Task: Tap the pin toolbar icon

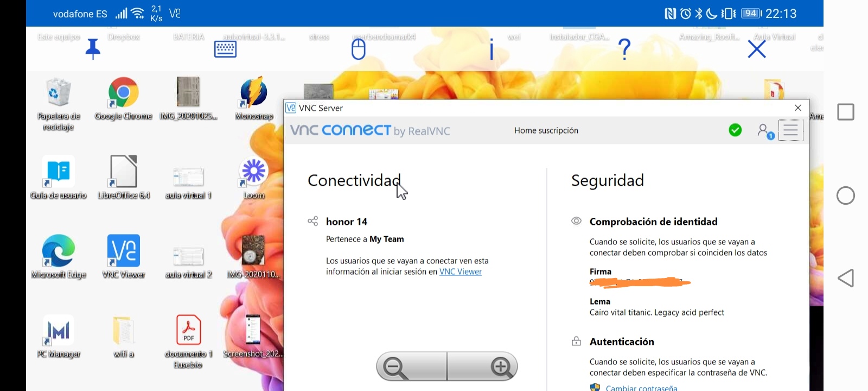Action: [x=93, y=49]
